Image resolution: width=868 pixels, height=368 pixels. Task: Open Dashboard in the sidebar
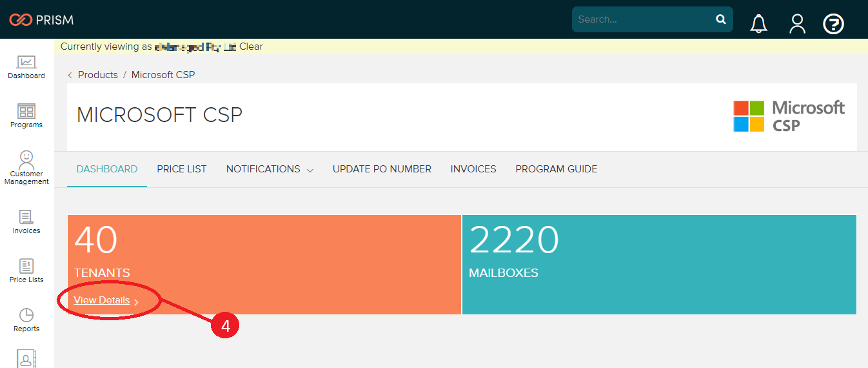[x=26, y=67]
